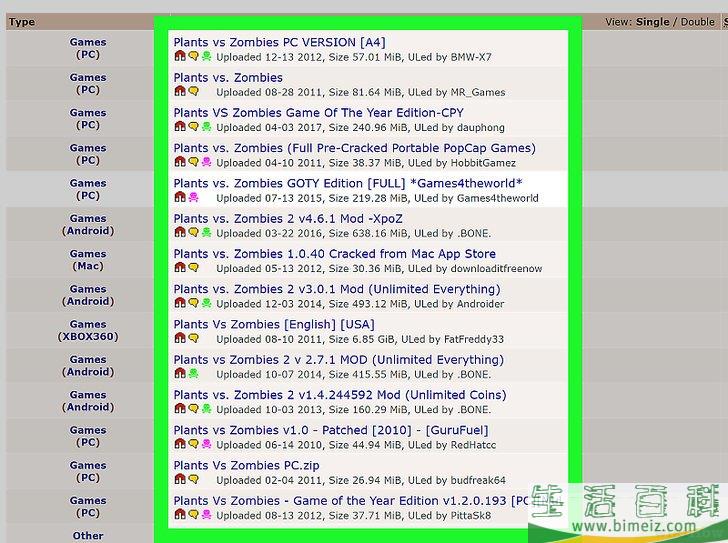Click magnet icon for Plants Vs Zombies PC.zip
728x543 pixels.
coord(180,479)
